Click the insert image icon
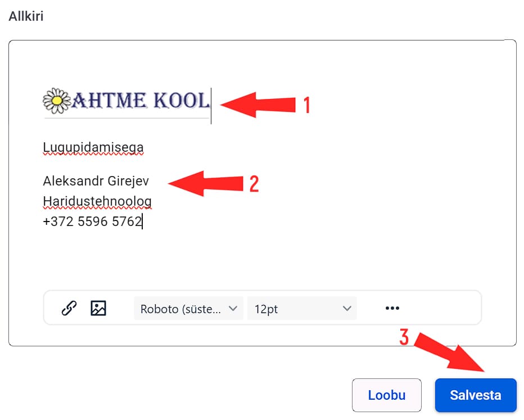Screen dimensions: 524x420 coord(98,308)
